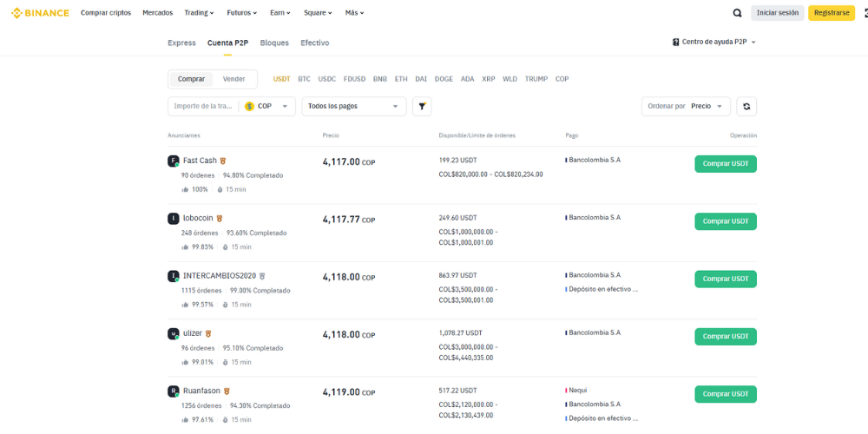Viewport: 868px width, 434px height.
Task: Switch to the Efectivo tab
Action: (x=315, y=43)
